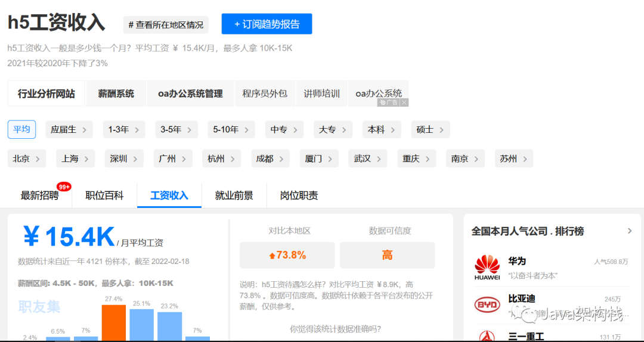The image size is (644, 342).
Task: Filter by 大专 education
Action: tap(333, 130)
